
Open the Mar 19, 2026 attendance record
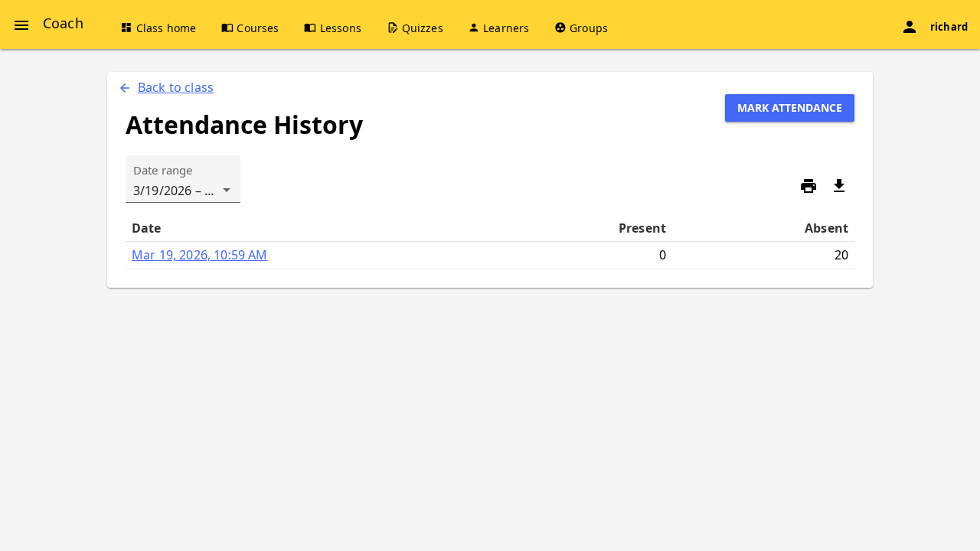199,255
